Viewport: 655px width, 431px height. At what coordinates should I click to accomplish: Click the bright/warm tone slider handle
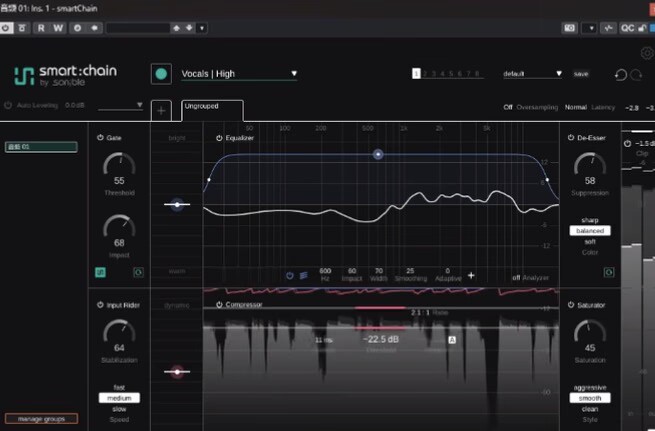coord(177,205)
